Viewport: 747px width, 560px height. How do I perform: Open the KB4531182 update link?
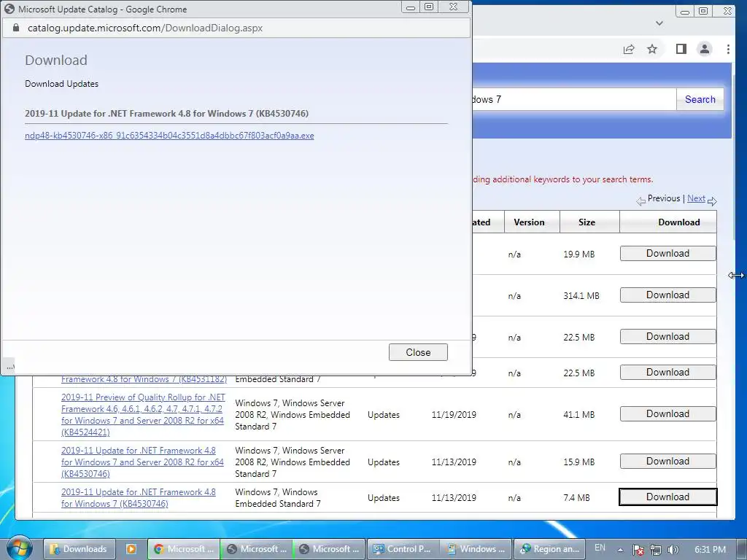pyautogui.click(x=144, y=379)
